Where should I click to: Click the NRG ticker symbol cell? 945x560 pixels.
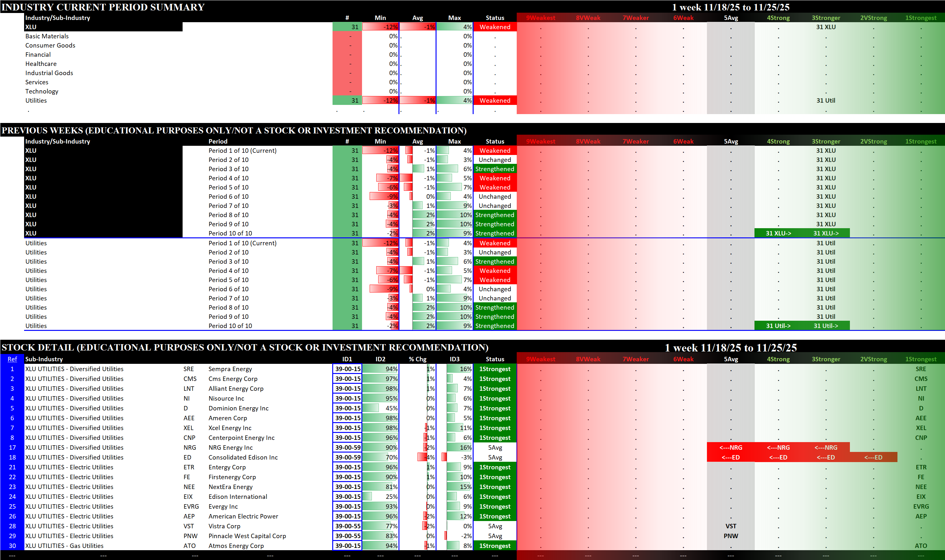(x=190, y=447)
